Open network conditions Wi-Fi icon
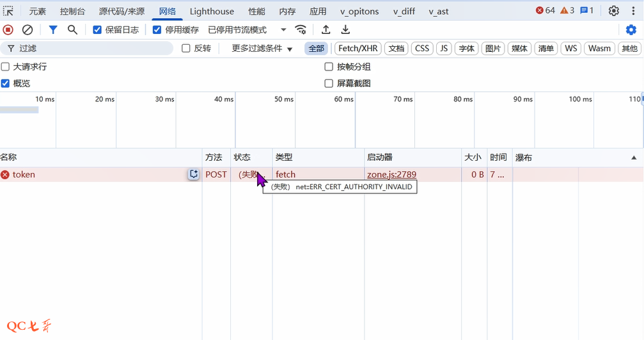Screen dimensions: 644x340 pyautogui.click(x=301, y=29)
